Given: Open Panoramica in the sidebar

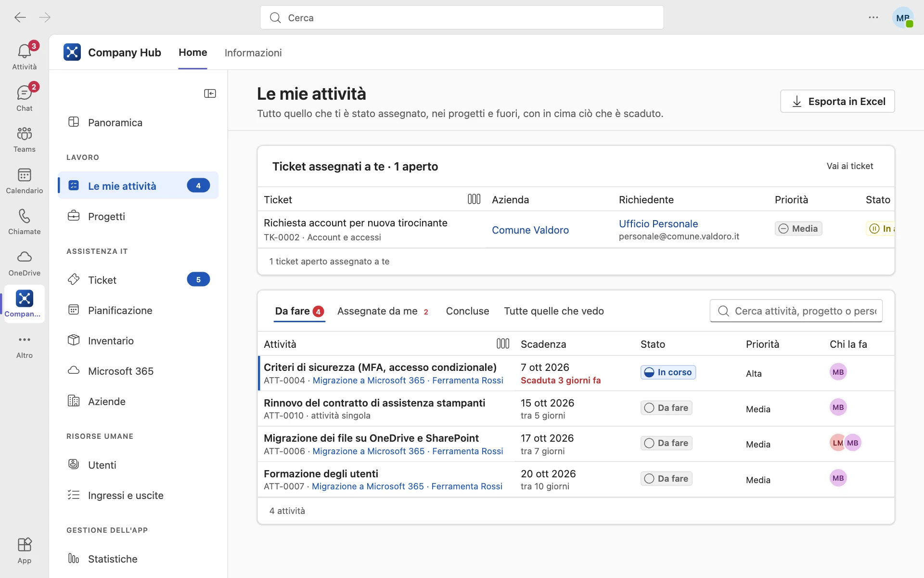Looking at the screenshot, I should pos(138,122).
